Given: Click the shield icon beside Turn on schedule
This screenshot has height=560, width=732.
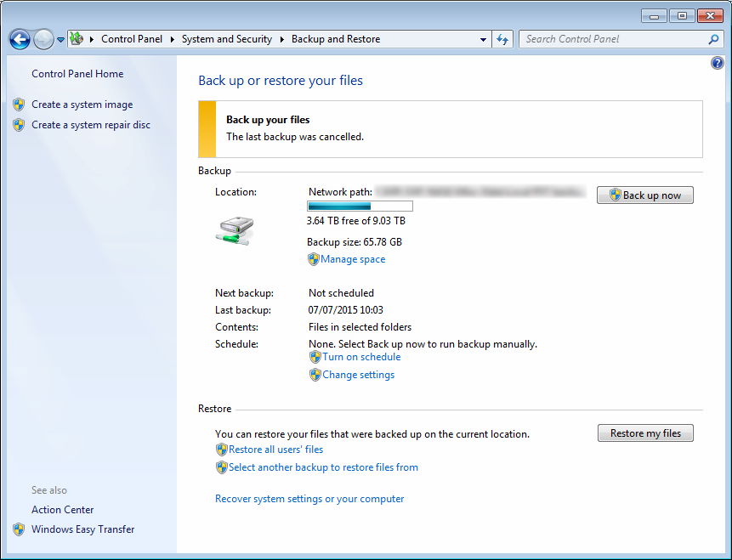Looking at the screenshot, I should [x=315, y=357].
